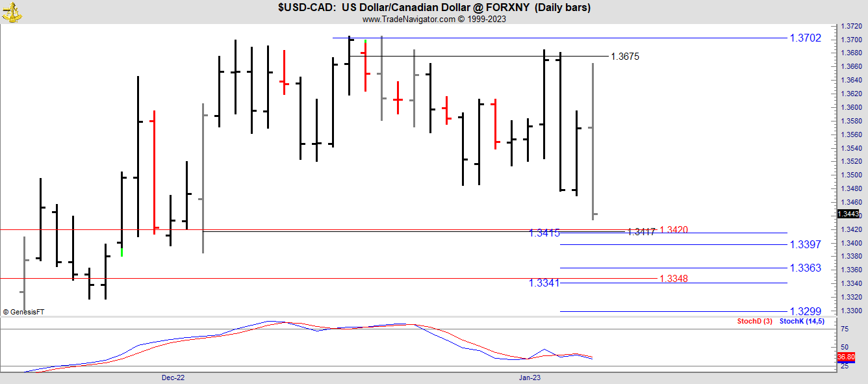The width and height of the screenshot is (868, 384).
Task: Select the 1.3363 blue support label
Action: 805,268
